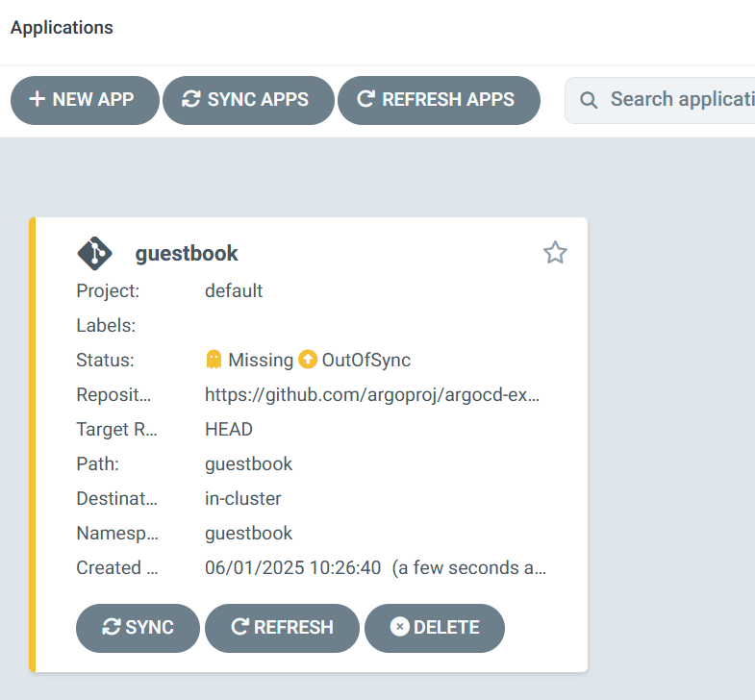The height and width of the screenshot is (700, 755).
Task: Click the github.com/argoproj repository URL
Action: pyautogui.click(x=372, y=395)
